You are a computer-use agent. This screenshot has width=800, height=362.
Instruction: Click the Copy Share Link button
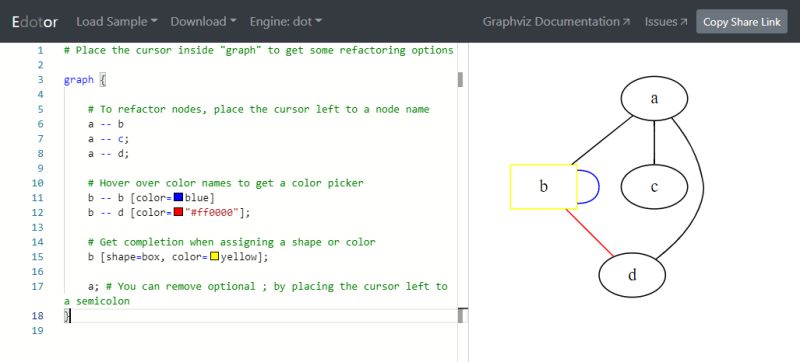click(742, 22)
